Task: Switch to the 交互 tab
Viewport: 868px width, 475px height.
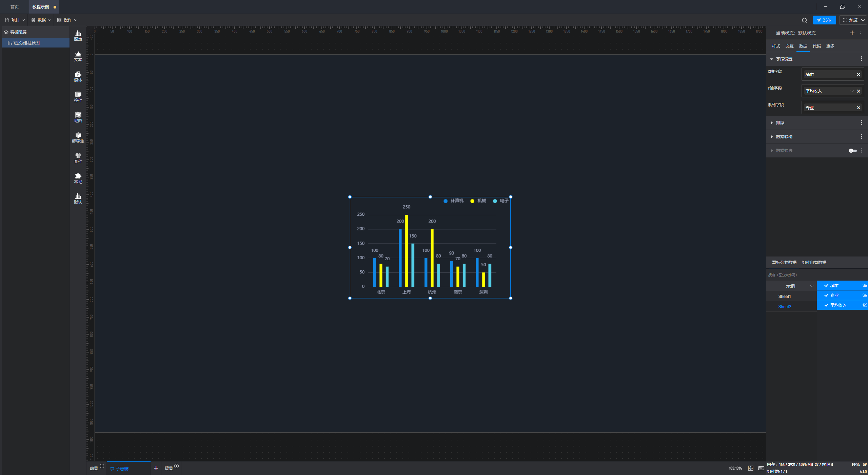Action: point(789,46)
